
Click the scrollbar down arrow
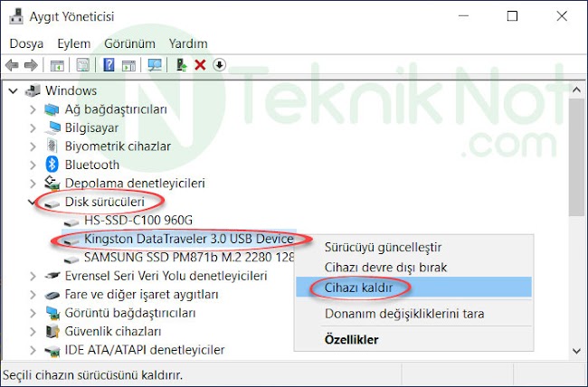[577, 352]
